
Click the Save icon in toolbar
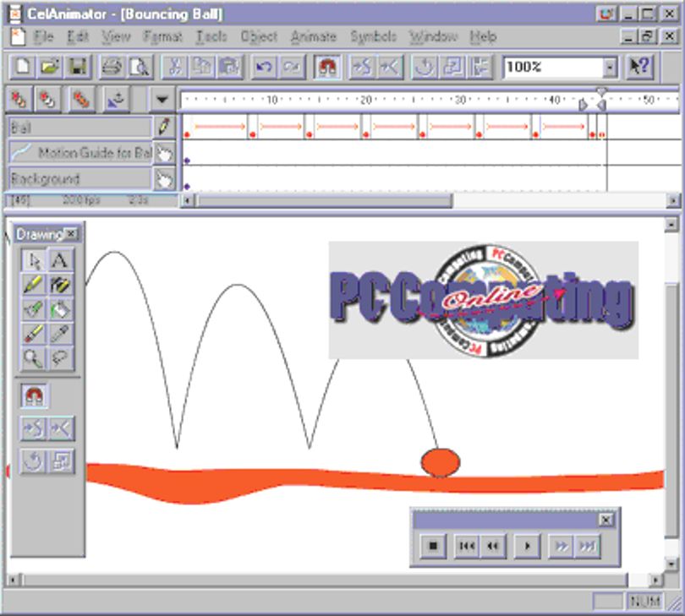click(x=77, y=67)
